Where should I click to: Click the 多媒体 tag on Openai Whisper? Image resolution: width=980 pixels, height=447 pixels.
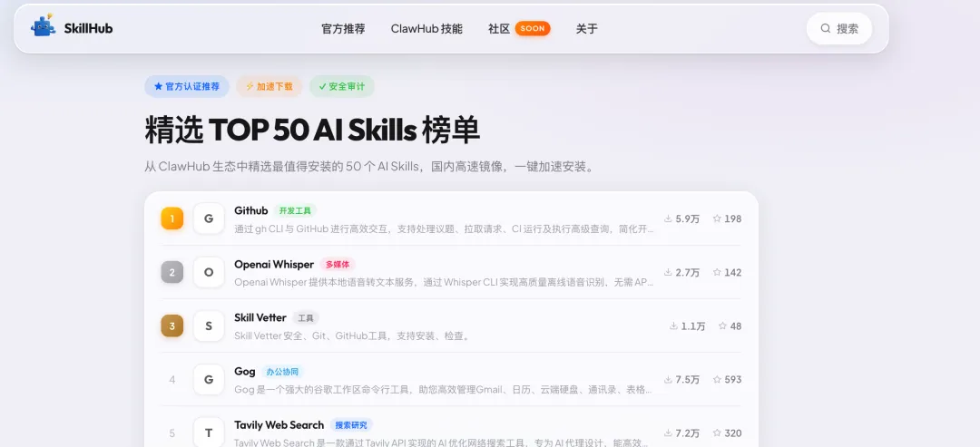tap(338, 265)
